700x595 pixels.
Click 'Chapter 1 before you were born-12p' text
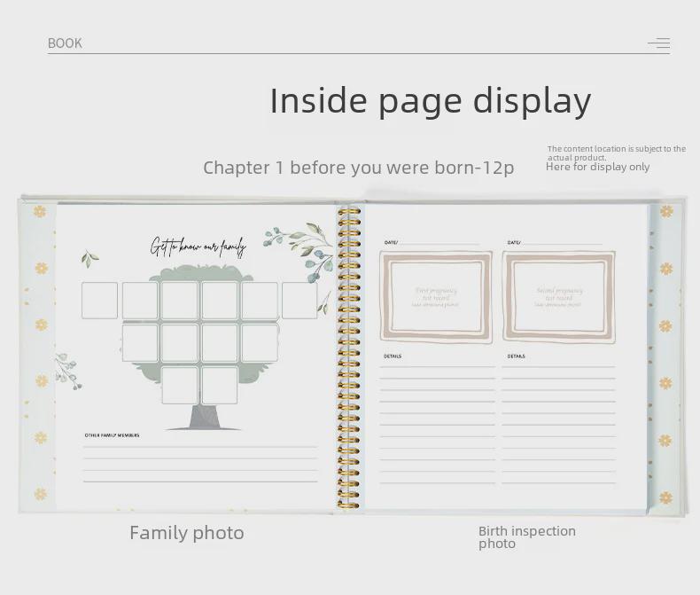click(x=359, y=168)
